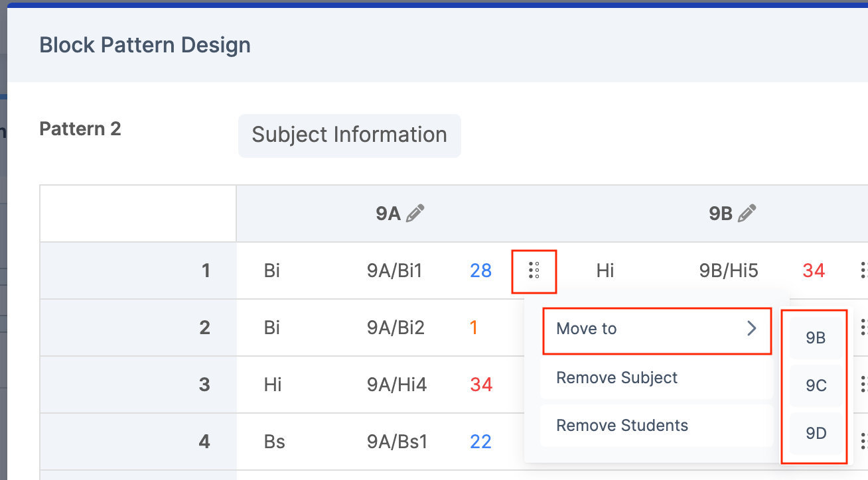Click the 9A column header

coord(388,213)
